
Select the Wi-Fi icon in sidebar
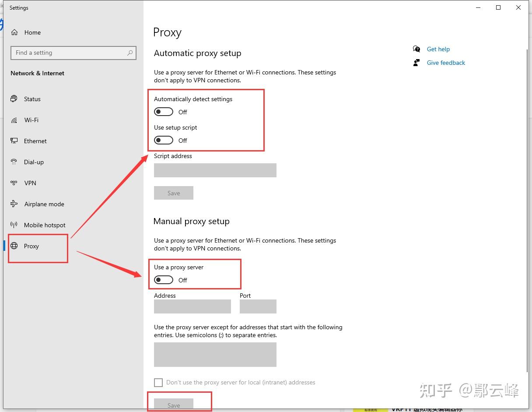pos(14,120)
